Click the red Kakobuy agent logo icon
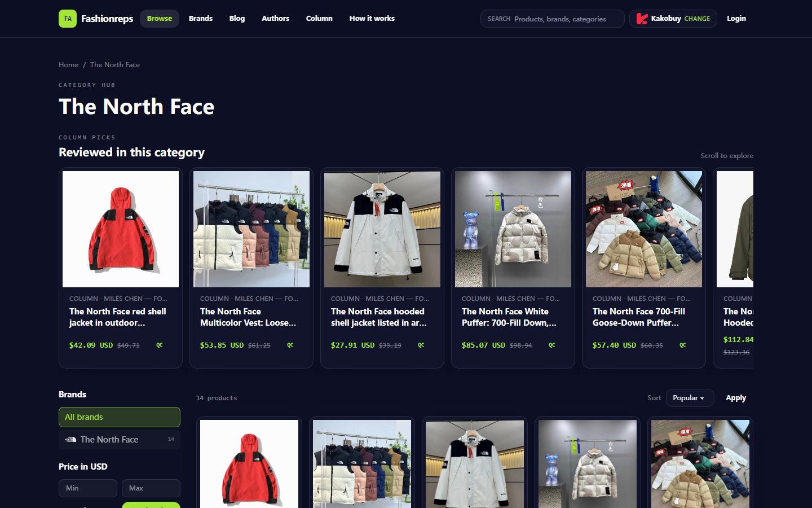This screenshot has width=812, height=508. pos(642,19)
